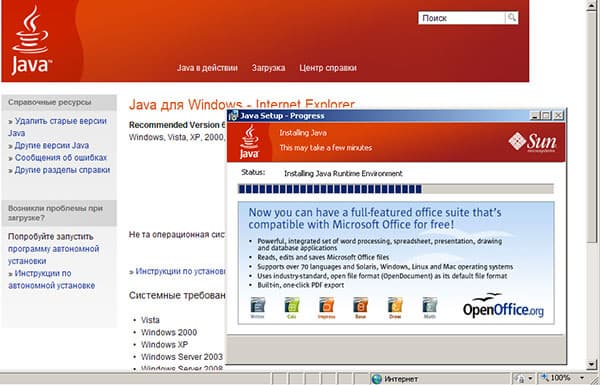600x385 pixels.
Task: Click the Справочные ресурсы sidebar heading
Action: [50, 103]
